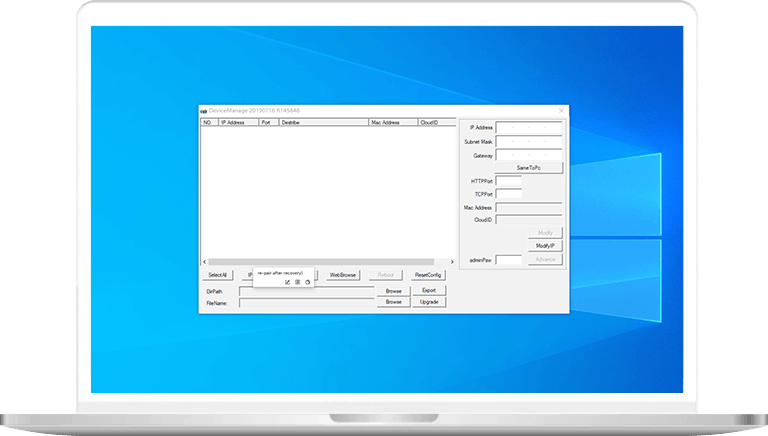Click the Port column header
The width and height of the screenshot is (768, 436).
point(269,122)
